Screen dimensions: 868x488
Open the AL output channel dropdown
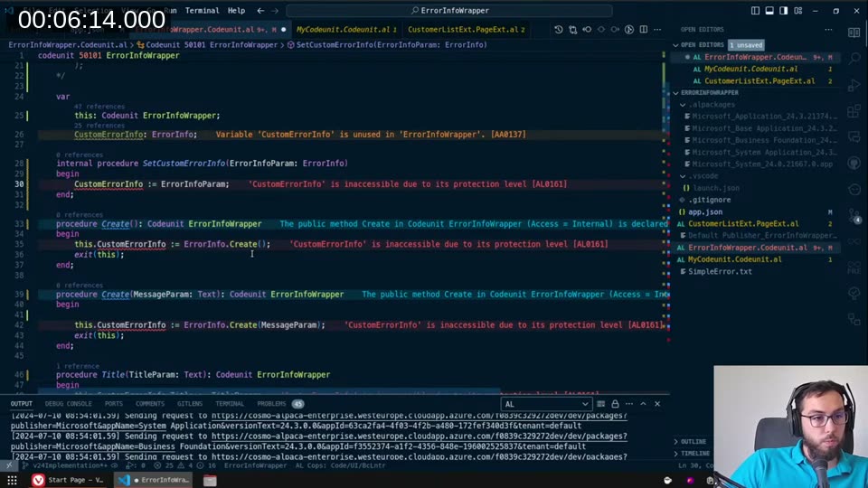pos(546,404)
